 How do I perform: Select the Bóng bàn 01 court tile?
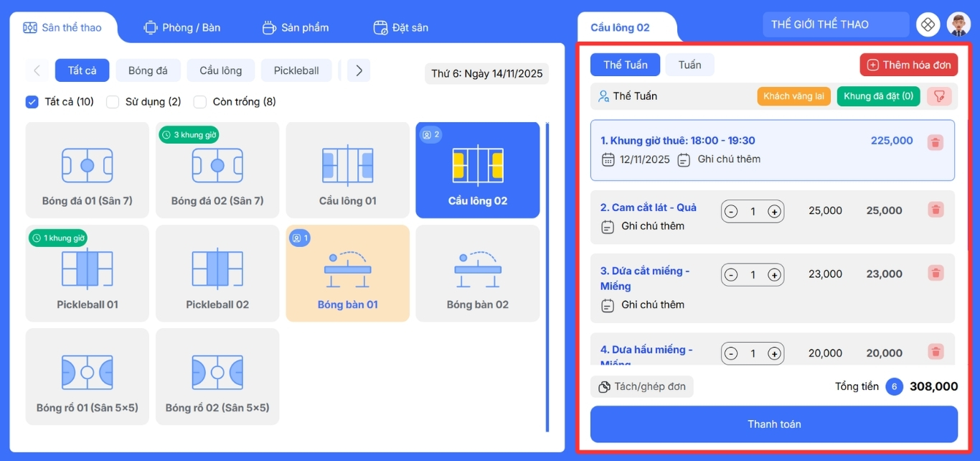click(347, 273)
